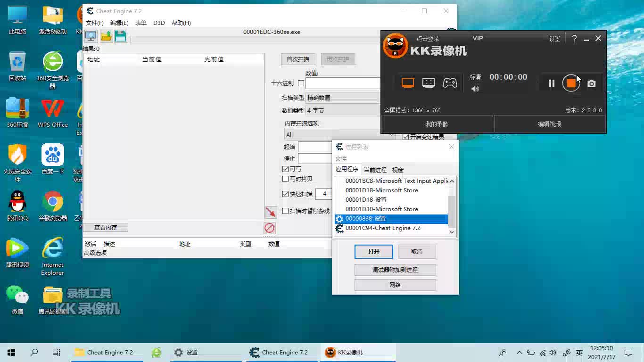Click the 取消 cancel button in process list
Viewport: 644px width, 362px height.
[x=417, y=252]
